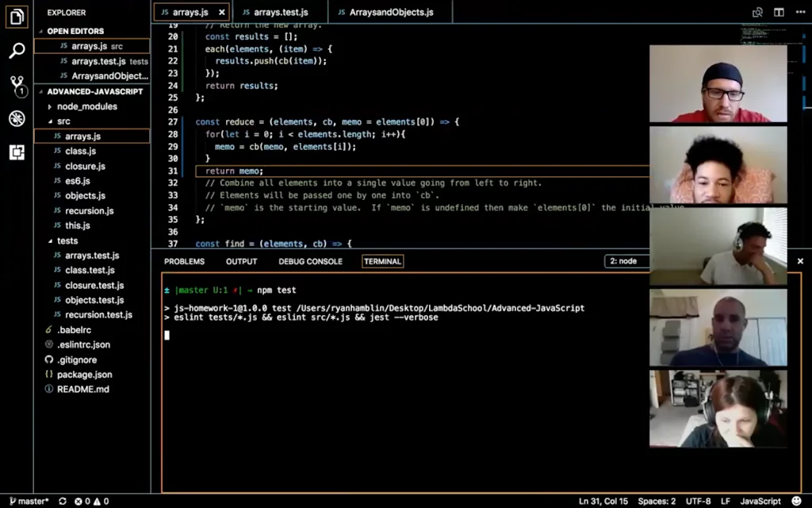Switch to the OUTPUT tab

241,260
